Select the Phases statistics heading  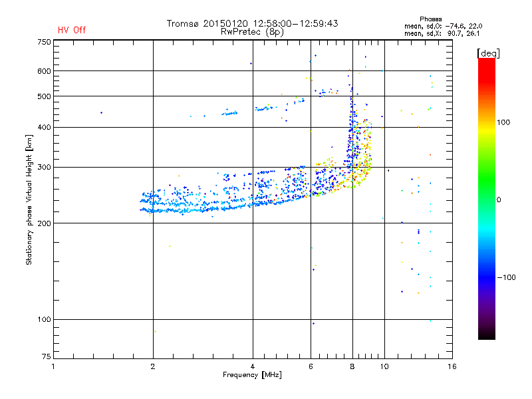tap(431, 19)
